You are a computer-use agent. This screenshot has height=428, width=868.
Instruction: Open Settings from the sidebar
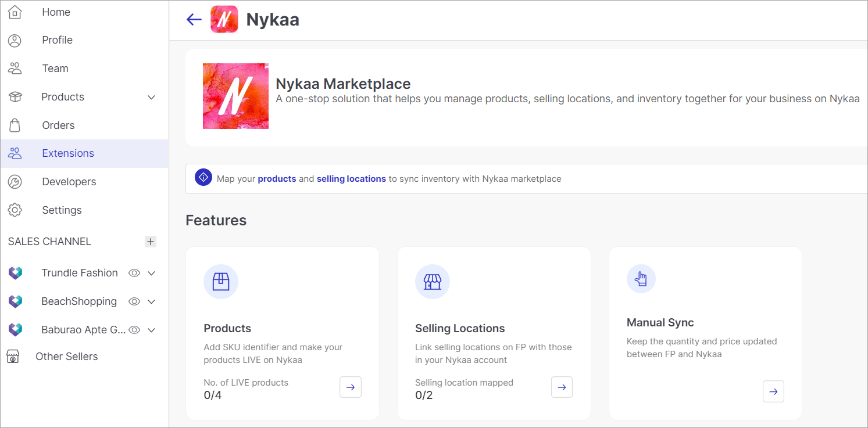61,210
